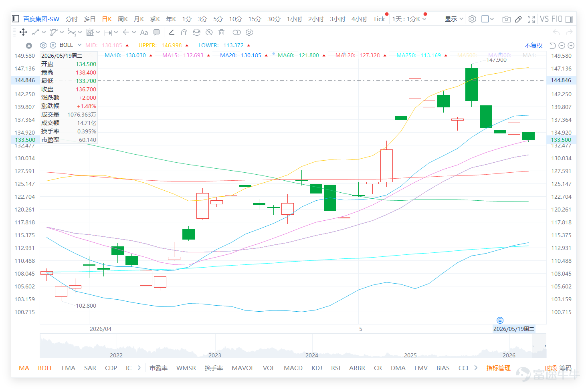Open the measurement tool dropdown arrow
Viewport: 588px width, 389px height.
[116, 32]
